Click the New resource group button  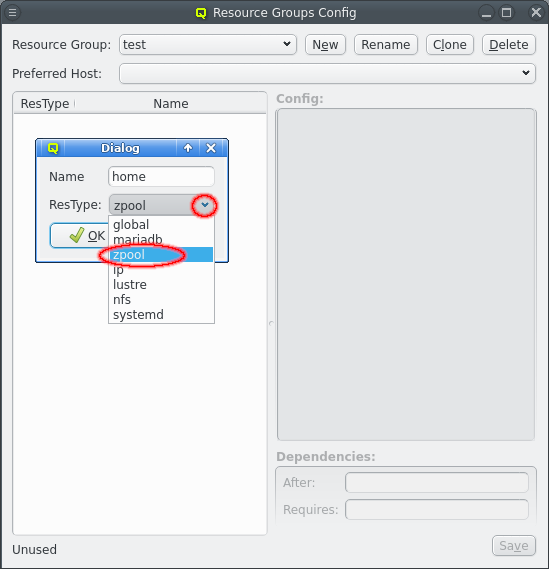(325, 45)
